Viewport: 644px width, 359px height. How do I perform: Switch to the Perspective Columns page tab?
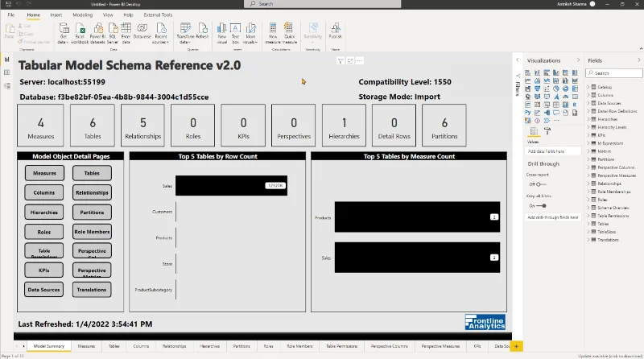[390, 346]
